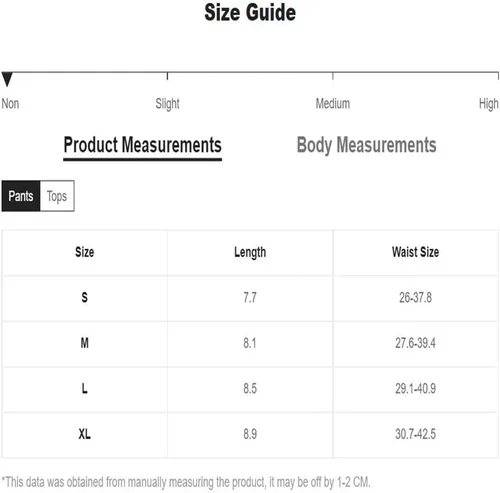The height and width of the screenshot is (493, 500).
Task: Click the black triangle stretch indicator
Action: tap(7, 79)
